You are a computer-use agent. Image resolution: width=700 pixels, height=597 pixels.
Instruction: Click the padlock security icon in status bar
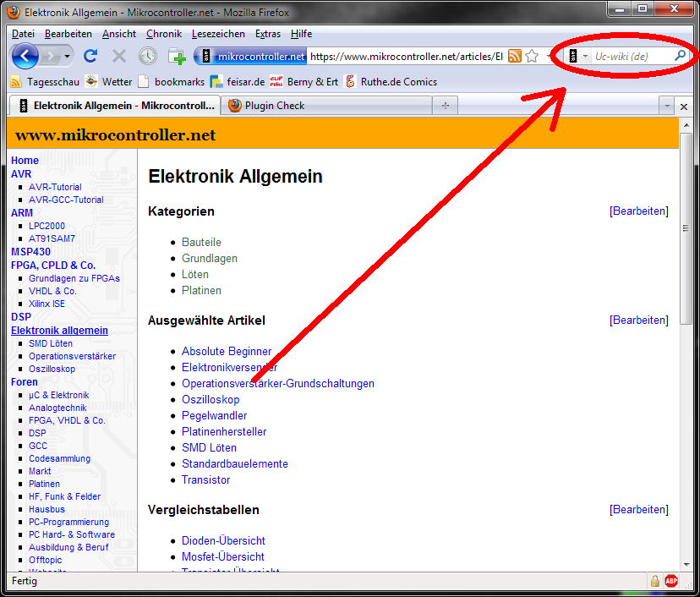tap(655, 581)
